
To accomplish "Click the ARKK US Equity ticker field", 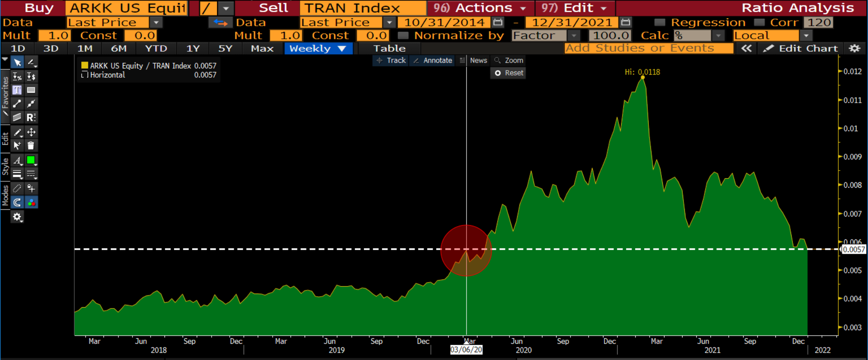I will point(127,8).
